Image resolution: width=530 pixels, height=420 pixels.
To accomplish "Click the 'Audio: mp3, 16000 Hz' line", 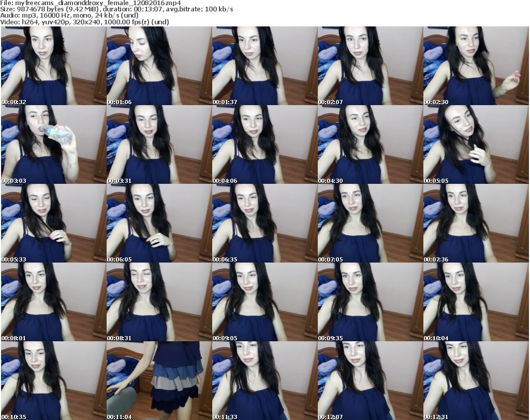I will coord(69,16).
